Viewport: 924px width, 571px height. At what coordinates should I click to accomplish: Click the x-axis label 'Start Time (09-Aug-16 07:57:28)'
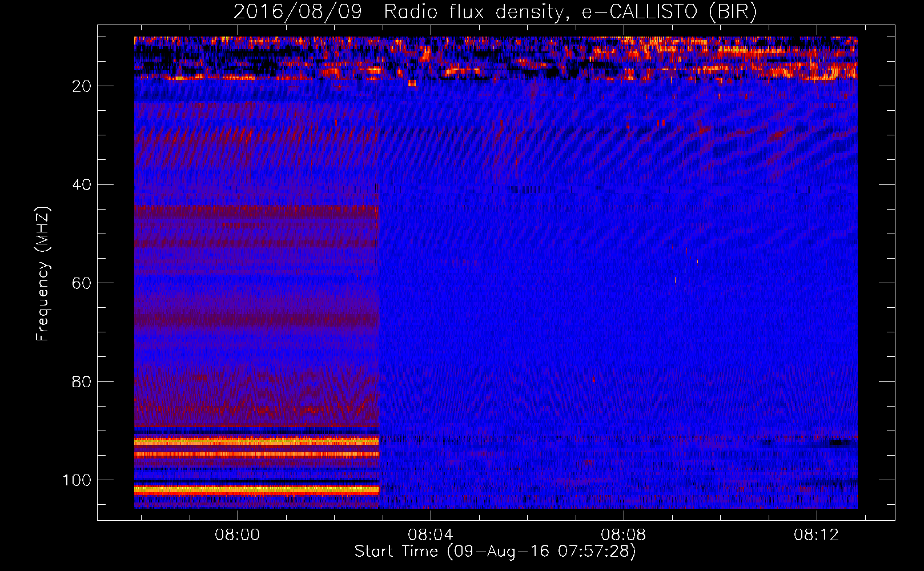495,552
